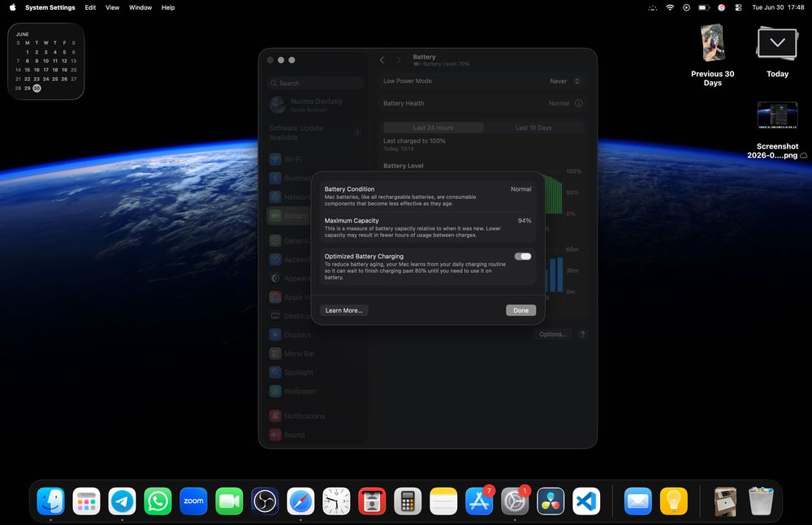812x525 pixels.
Task: Open DaVinci Resolve from the Dock
Action: pyautogui.click(x=551, y=501)
